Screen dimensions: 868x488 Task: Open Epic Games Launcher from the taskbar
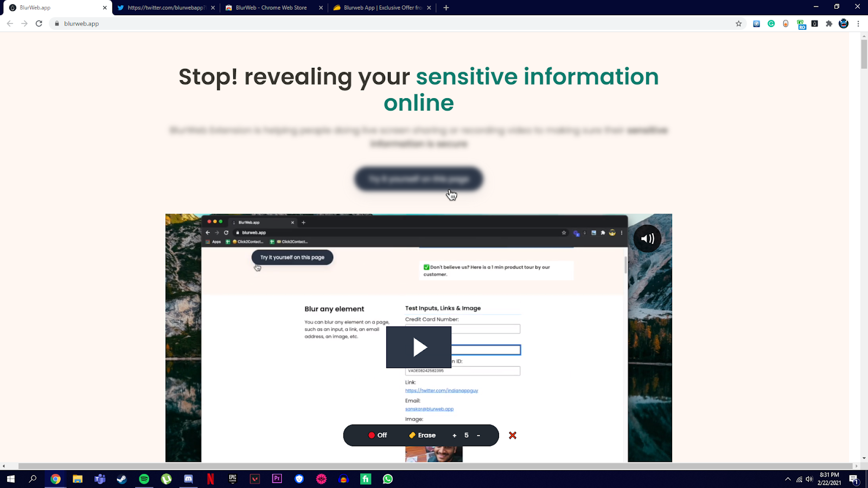point(233,479)
